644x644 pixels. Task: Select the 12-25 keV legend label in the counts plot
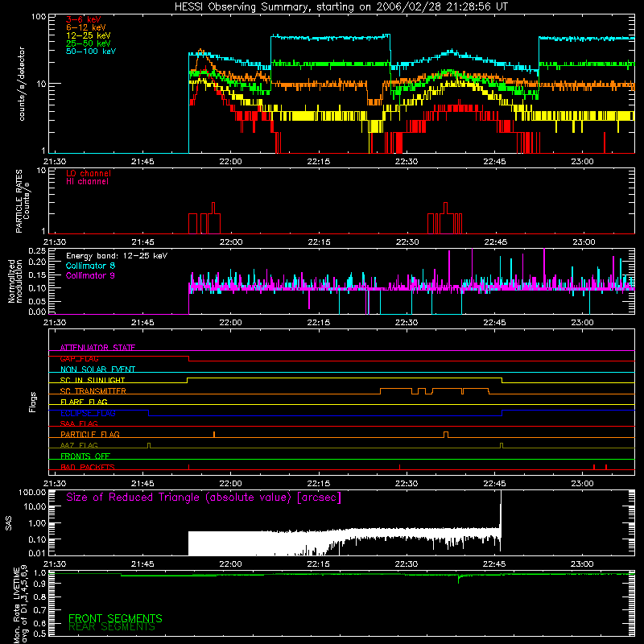[89, 35]
